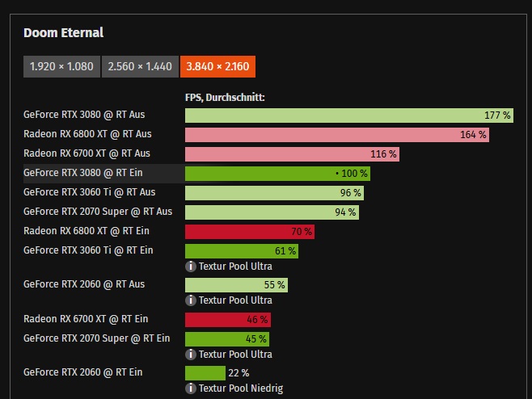The width and height of the screenshot is (532, 399).
Task: Select GeForce RTX 2070 Super @ RT Ein label
Action: click(97, 338)
